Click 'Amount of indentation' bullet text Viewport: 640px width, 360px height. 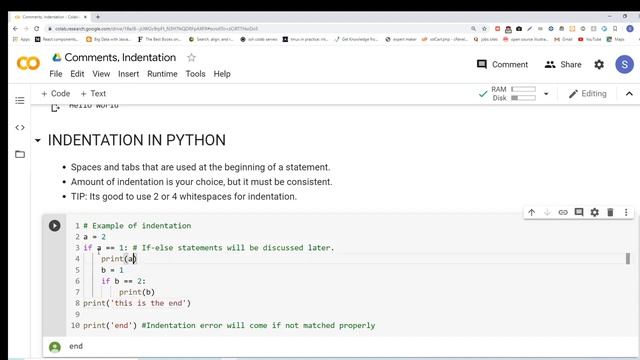point(202,182)
